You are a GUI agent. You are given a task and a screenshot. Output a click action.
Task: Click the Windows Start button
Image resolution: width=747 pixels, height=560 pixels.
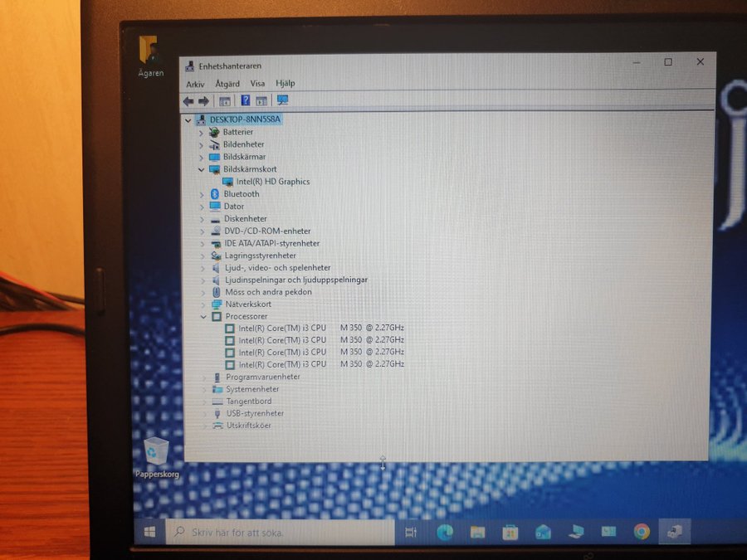(151, 532)
